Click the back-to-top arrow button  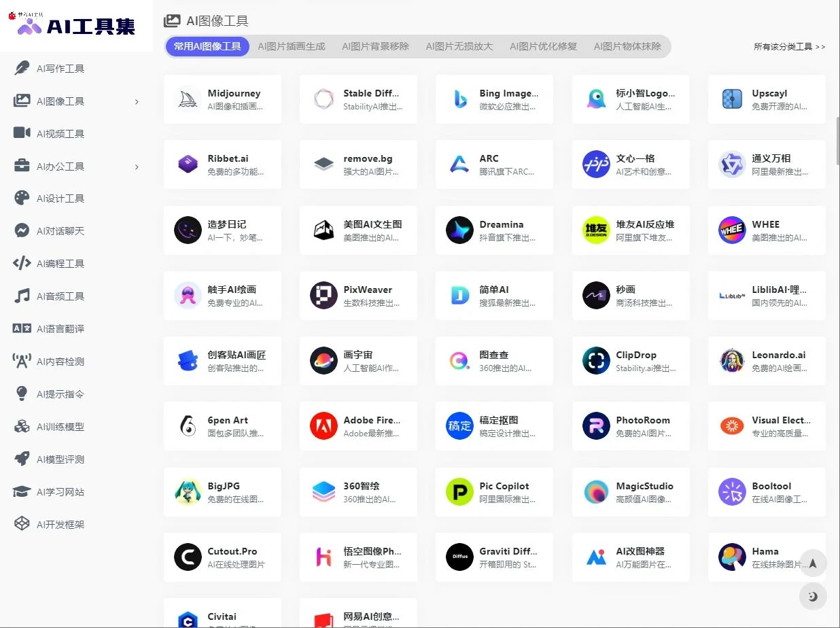click(813, 563)
